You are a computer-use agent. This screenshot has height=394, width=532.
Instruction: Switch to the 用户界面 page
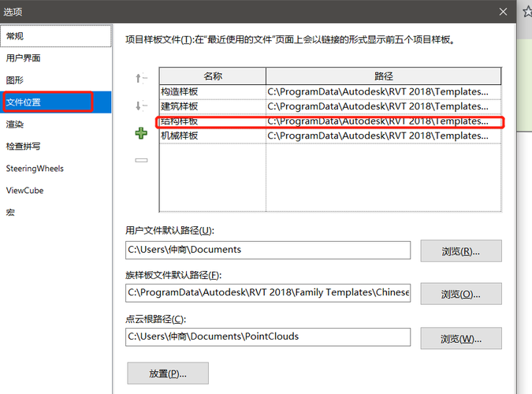56,58
